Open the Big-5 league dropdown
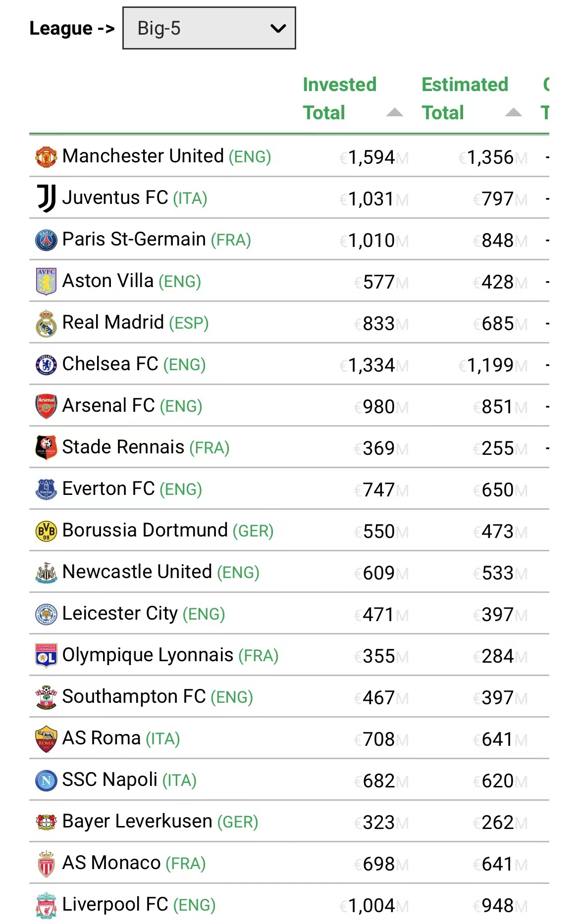 point(209,28)
